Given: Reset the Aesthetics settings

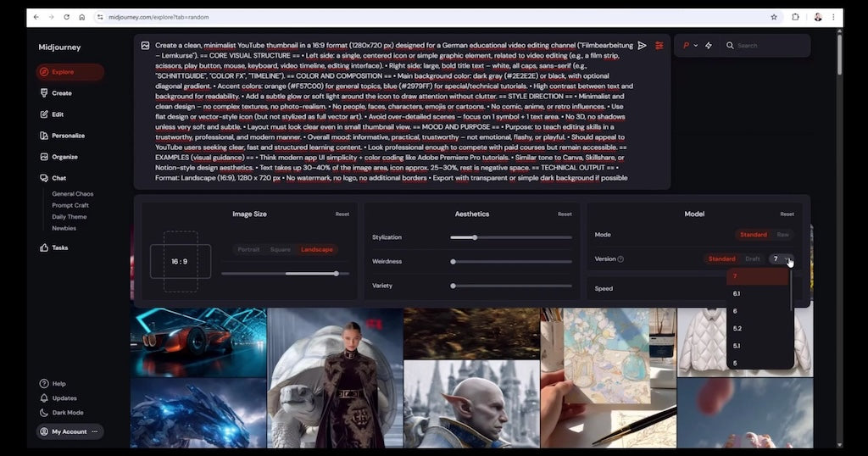Looking at the screenshot, I should 565,214.
